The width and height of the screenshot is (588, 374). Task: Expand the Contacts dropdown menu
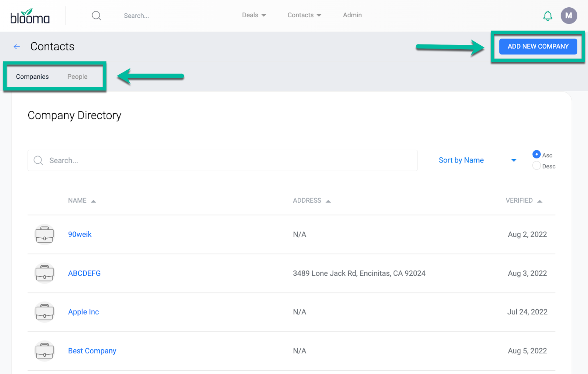(304, 15)
